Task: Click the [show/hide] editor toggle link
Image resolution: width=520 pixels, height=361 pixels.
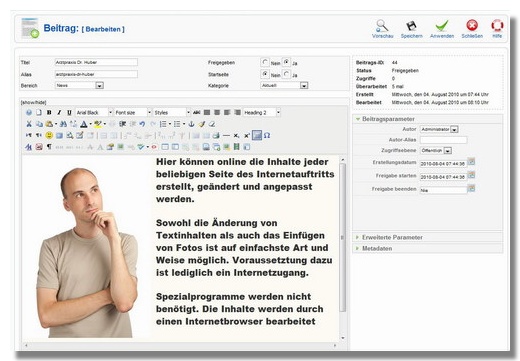Action: pos(33,102)
